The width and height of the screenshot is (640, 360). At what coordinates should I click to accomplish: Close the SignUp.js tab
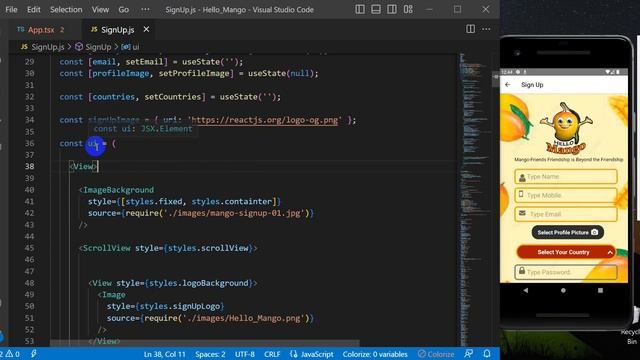pos(146,29)
